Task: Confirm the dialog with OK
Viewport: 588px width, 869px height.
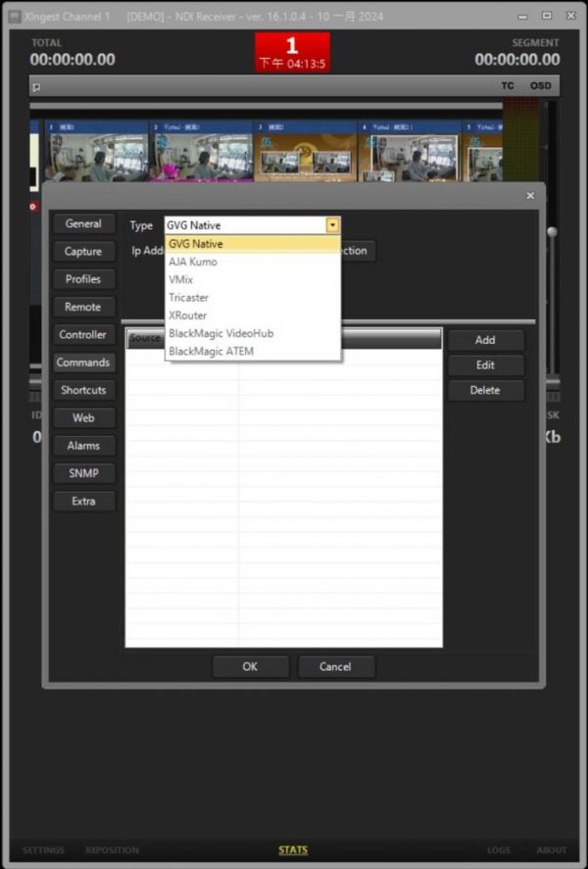Action: [251, 667]
